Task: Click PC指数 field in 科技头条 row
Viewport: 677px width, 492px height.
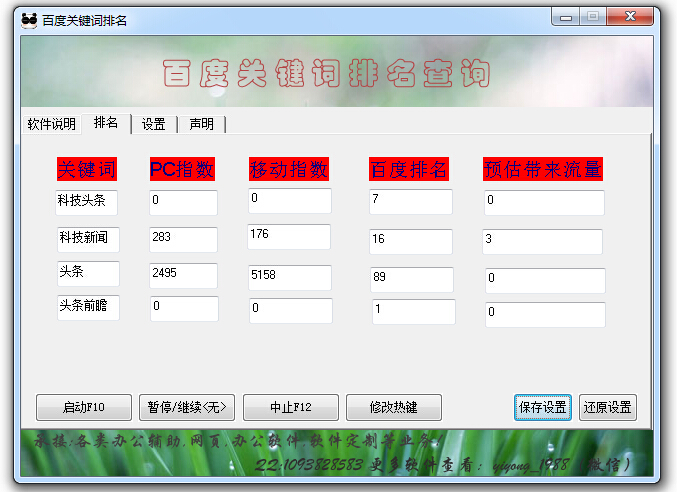Action: click(183, 202)
